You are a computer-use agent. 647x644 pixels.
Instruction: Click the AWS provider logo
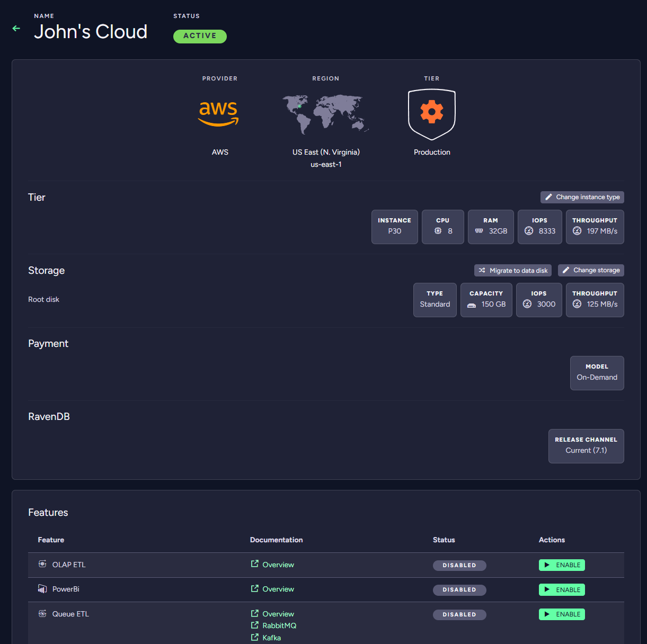tap(218, 113)
